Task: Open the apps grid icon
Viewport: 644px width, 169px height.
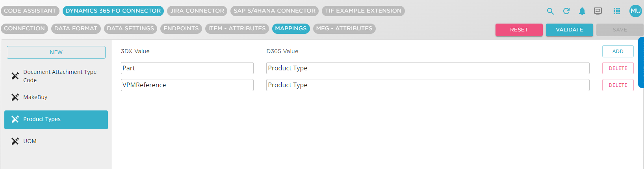Action: (617, 11)
